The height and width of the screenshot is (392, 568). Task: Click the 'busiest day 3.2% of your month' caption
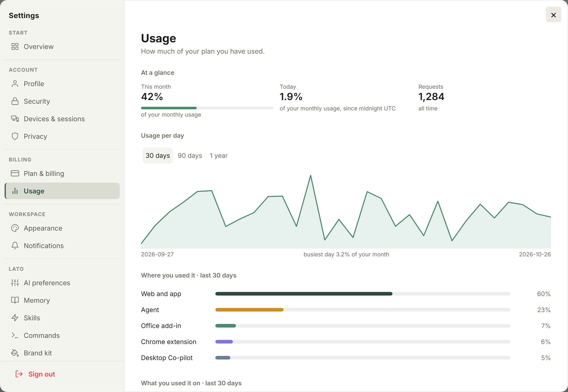[346, 254]
